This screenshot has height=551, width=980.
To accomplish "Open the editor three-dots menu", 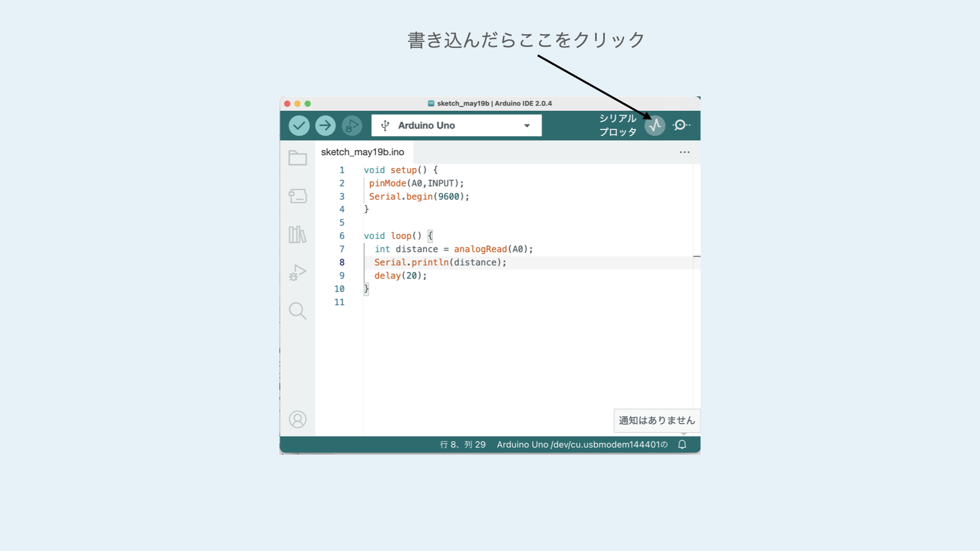I will point(684,153).
